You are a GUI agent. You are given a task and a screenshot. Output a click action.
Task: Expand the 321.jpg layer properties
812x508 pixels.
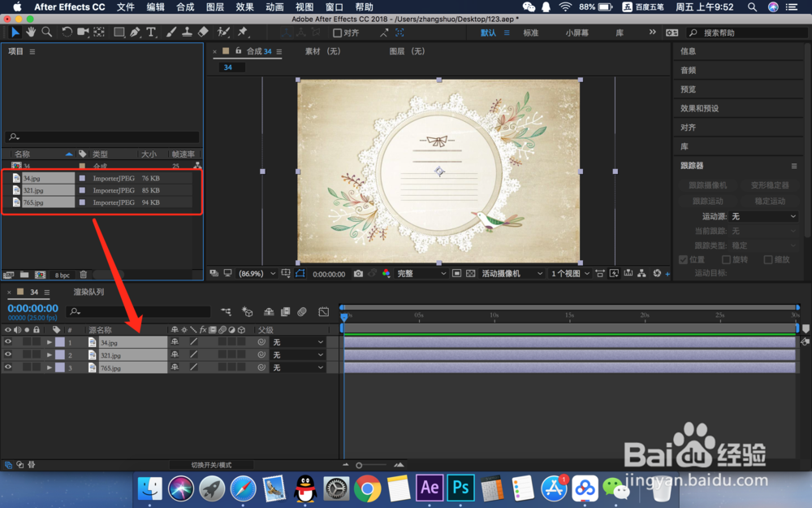point(50,355)
